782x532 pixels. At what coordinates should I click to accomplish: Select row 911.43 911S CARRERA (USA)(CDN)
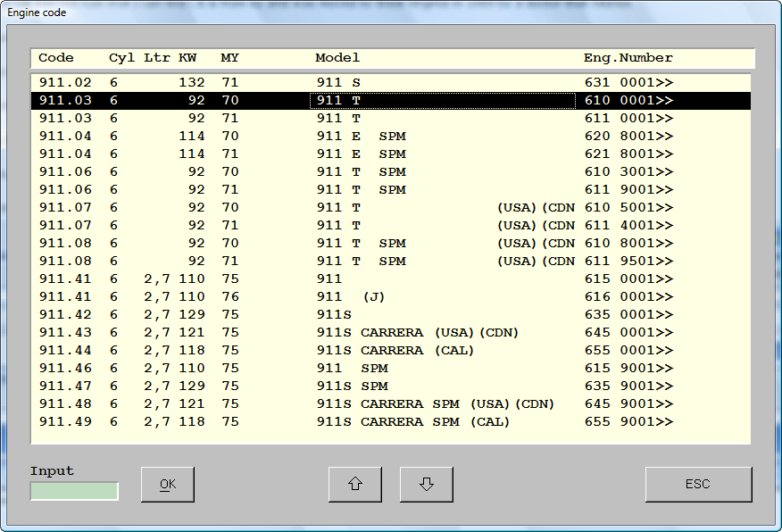coord(390,333)
